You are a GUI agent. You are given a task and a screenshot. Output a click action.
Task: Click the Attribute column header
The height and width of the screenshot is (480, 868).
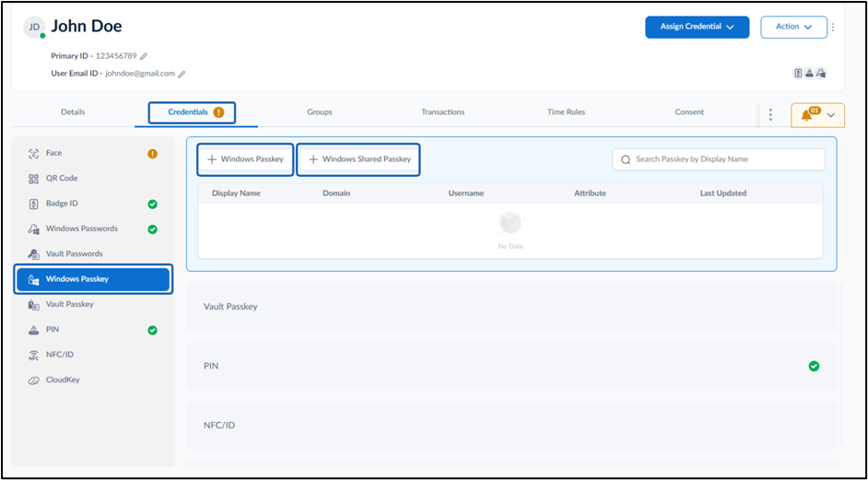pyautogui.click(x=590, y=193)
